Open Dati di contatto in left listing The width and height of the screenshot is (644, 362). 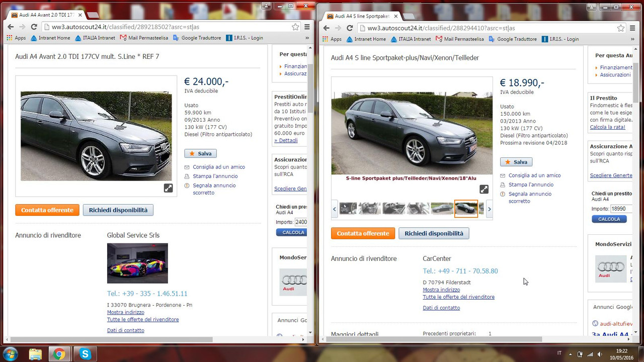click(x=126, y=330)
